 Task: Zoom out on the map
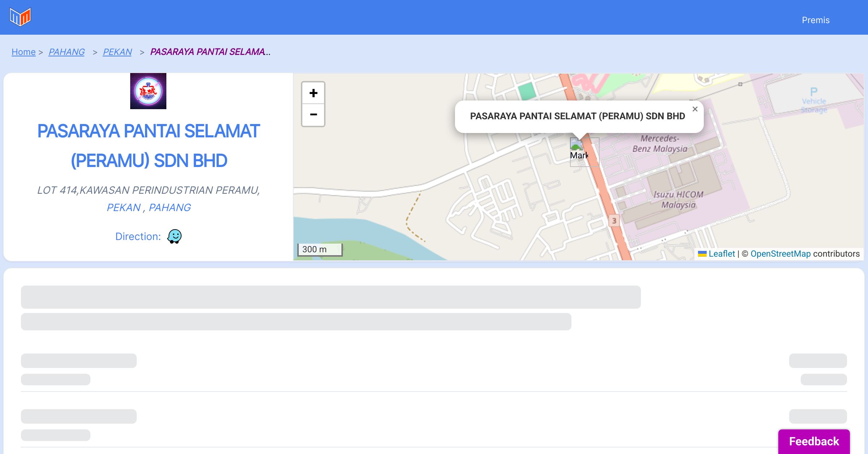click(x=313, y=115)
